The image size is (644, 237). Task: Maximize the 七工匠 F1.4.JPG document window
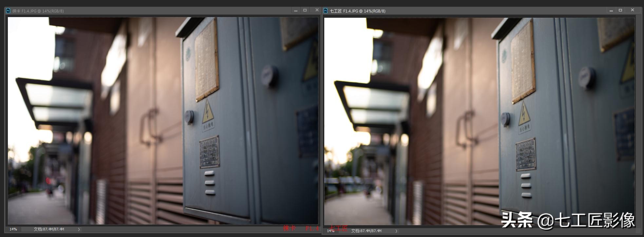click(620, 11)
